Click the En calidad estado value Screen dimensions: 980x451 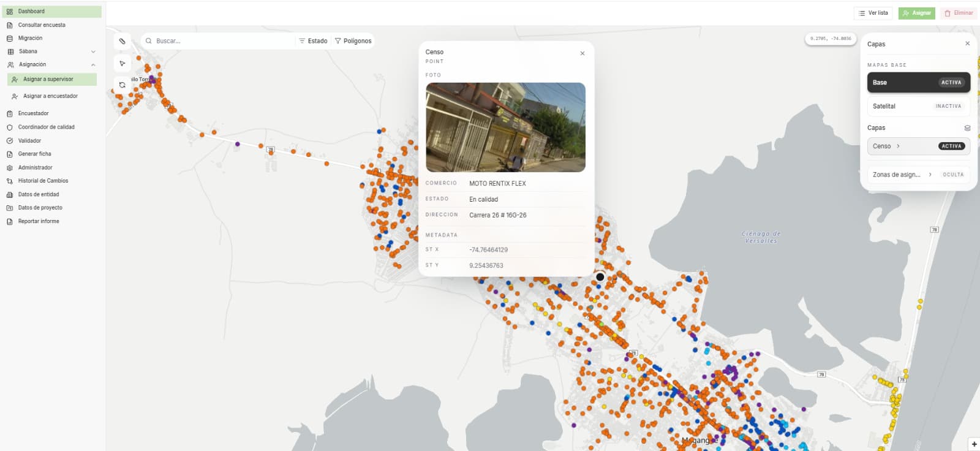[x=483, y=199]
